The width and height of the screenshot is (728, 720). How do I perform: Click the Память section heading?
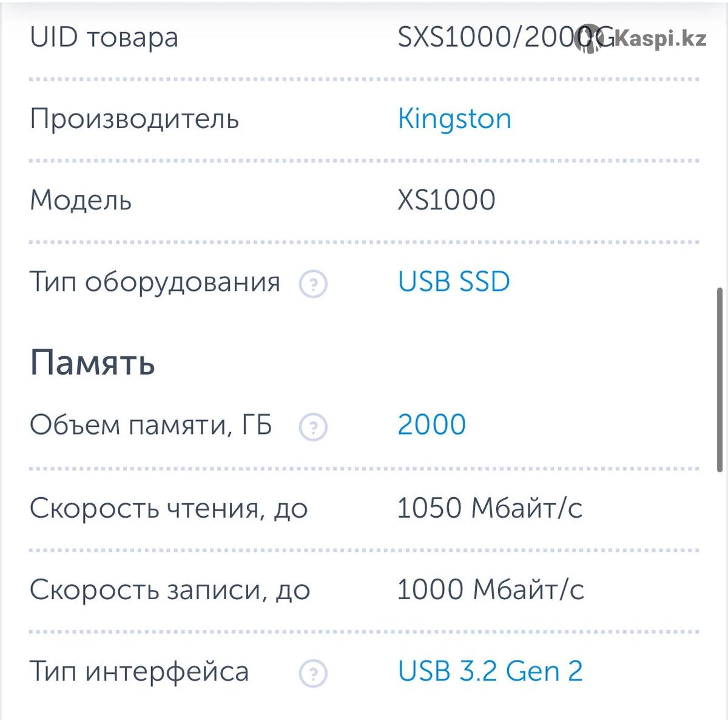(92, 363)
